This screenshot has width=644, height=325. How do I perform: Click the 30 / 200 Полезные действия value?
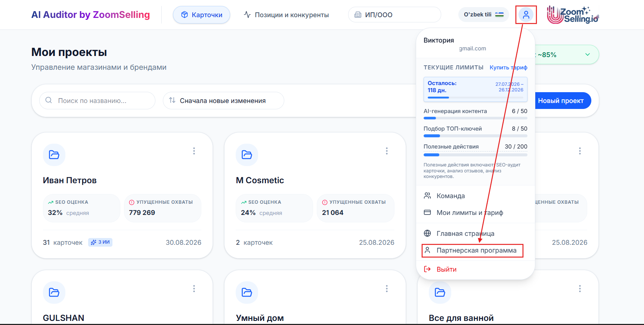[x=516, y=147]
